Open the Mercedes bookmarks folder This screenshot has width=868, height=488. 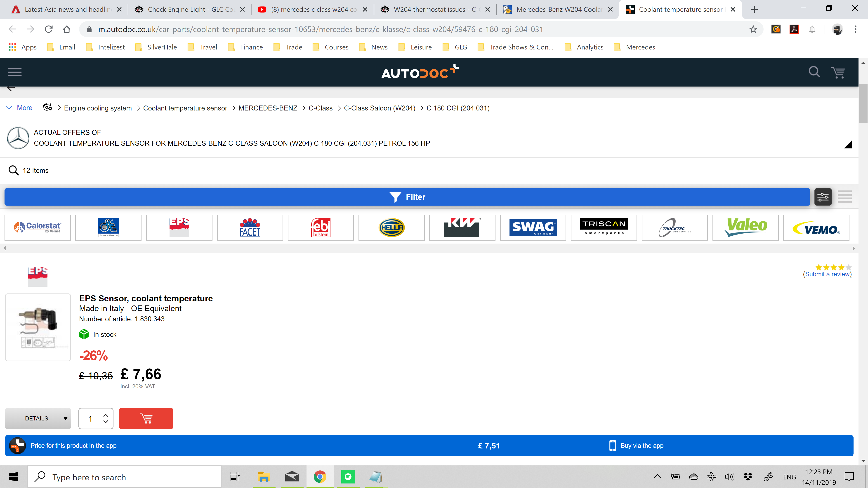tap(634, 47)
